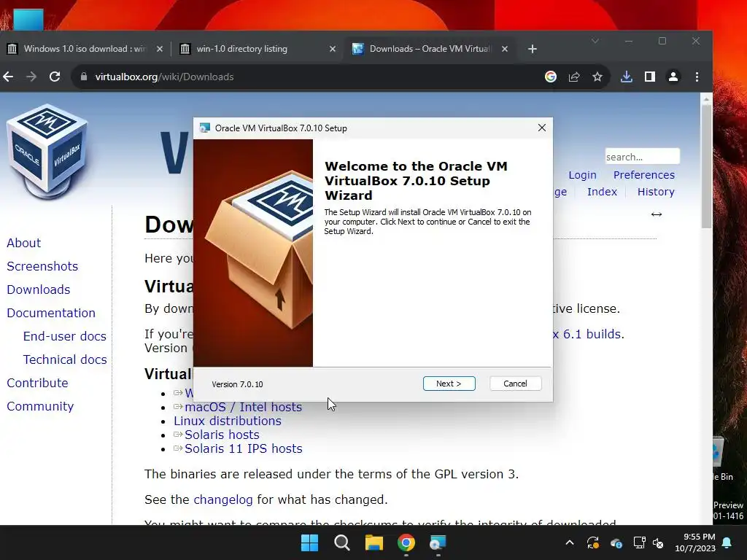Open Screenshots in the sidebar
The image size is (747, 560).
42,266
